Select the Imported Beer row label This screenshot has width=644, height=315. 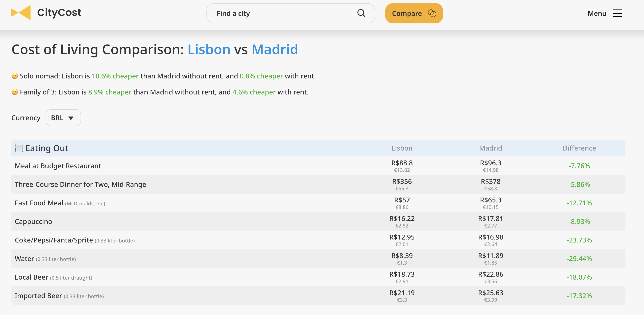(x=38, y=296)
